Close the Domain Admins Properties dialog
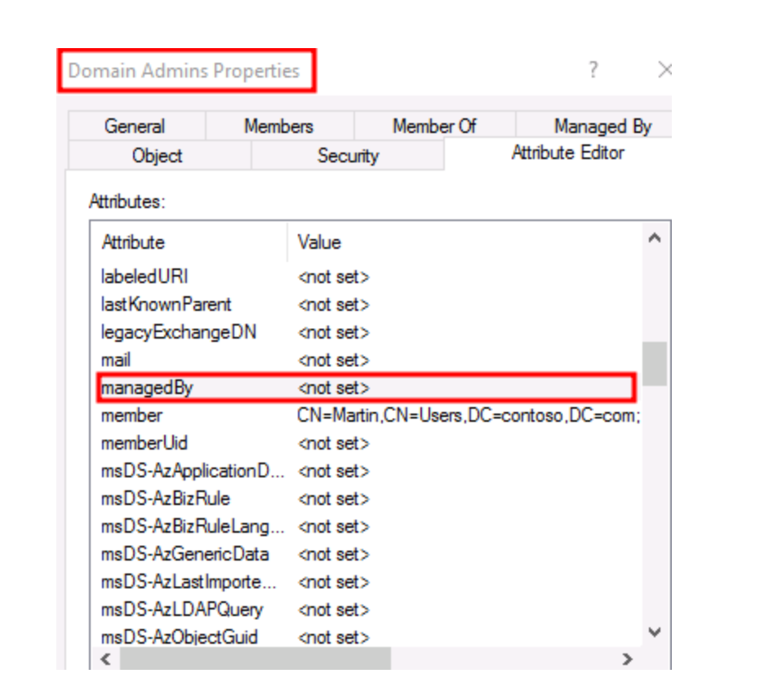This screenshot has height=700, width=782. 664,71
